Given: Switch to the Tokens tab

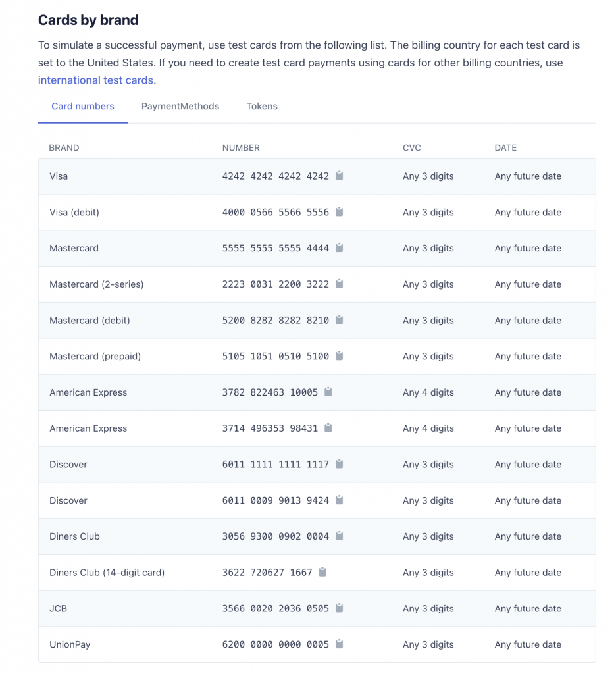Looking at the screenshot, I should pos(262,106).
